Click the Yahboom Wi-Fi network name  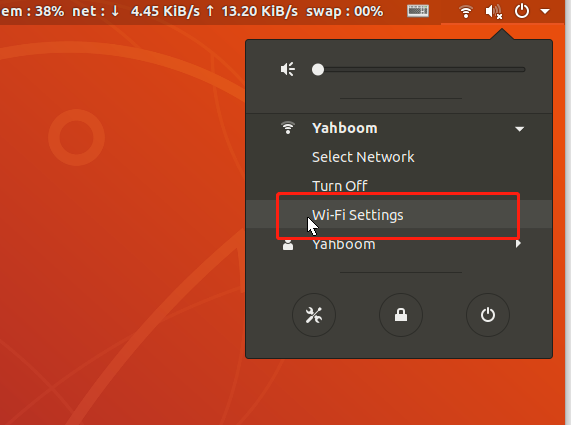(344, 128)
